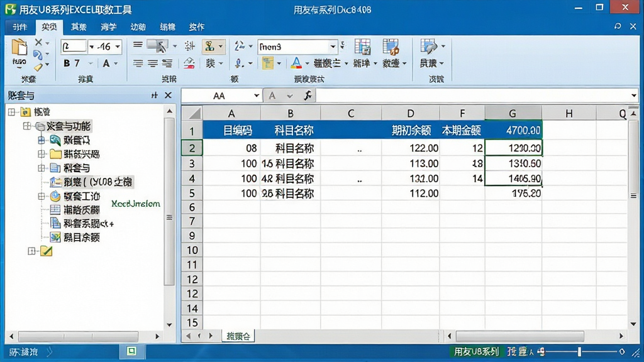The image size is (644, 362).
Task: Click the checkmark folder tree icon
Action: tap(47, 251)
